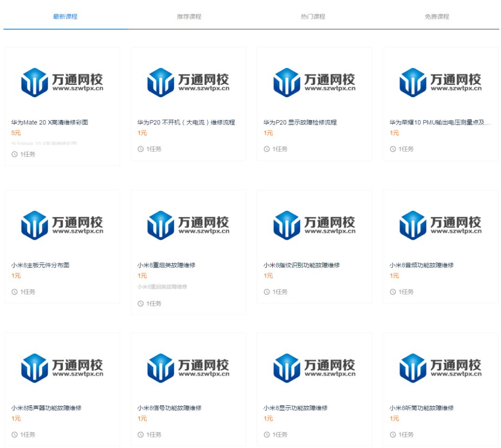This screenshot has width=501, height=448.
Task: Open thumbnail for 小米8重启类故障维修
Action: [x=188, y=225]
